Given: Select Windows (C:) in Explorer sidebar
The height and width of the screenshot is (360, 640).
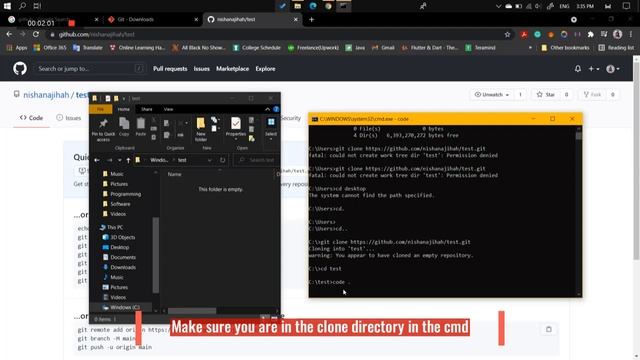Looking at the screenshot, I should [x=124, y=307].
